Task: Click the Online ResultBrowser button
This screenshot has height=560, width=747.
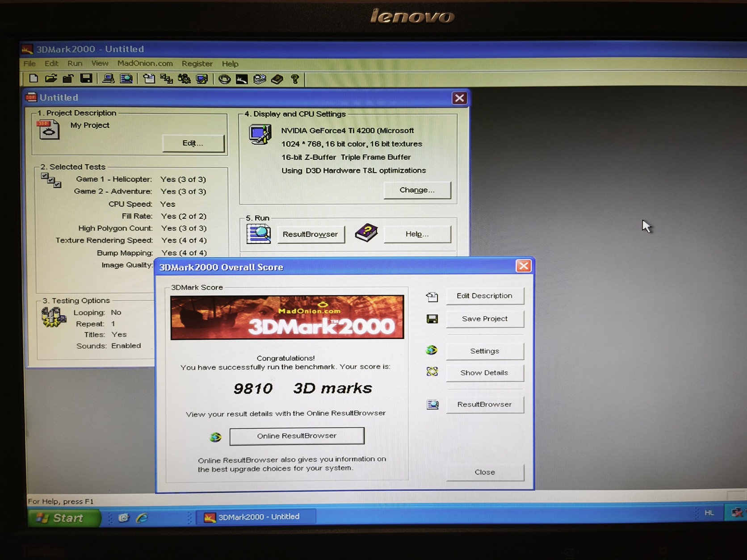Action: [x=297, y=436]
